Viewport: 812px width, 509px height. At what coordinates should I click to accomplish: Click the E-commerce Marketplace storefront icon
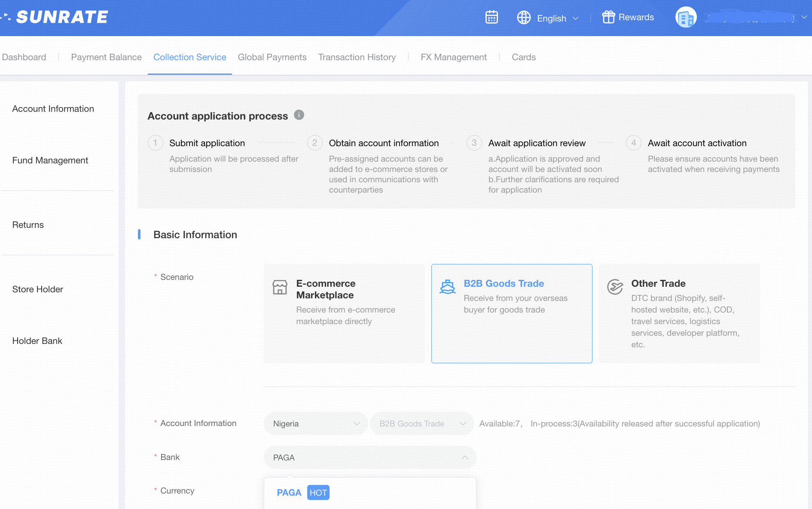pyautogui.click(x=280, y=287)
